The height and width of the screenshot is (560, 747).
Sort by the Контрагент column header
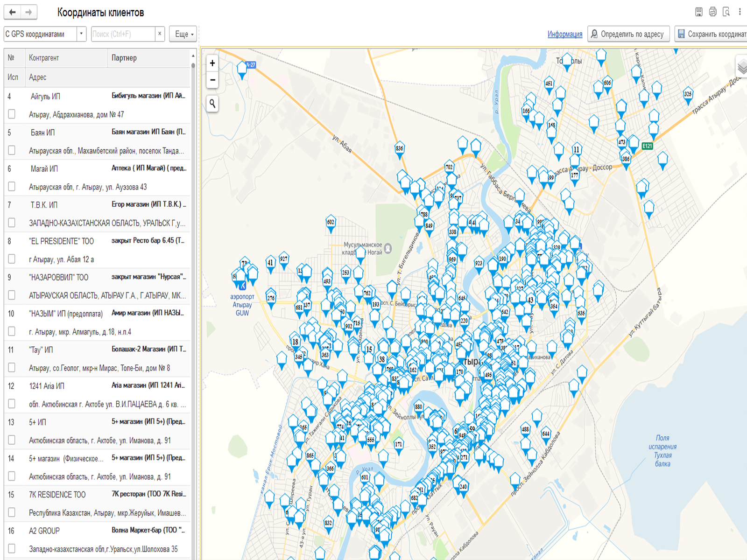click(x=67, y=58)
